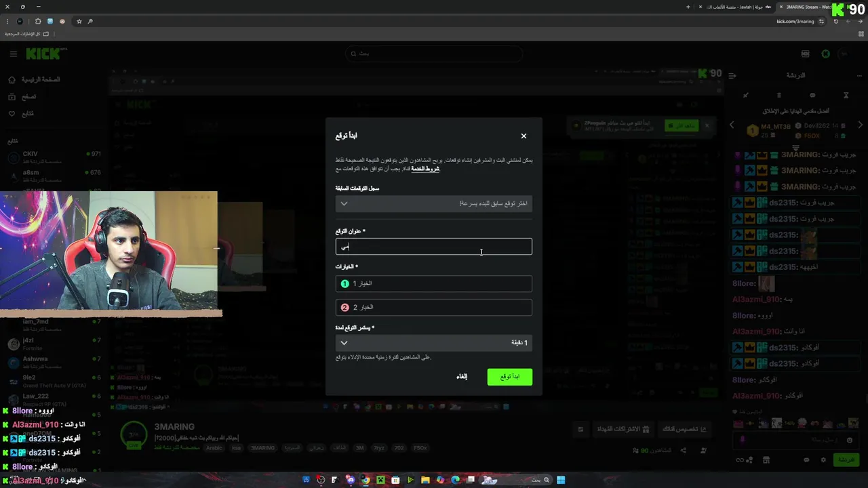Open Browse in the sidebar
This screenshot has width=868, height=488.
click(22, 96)
